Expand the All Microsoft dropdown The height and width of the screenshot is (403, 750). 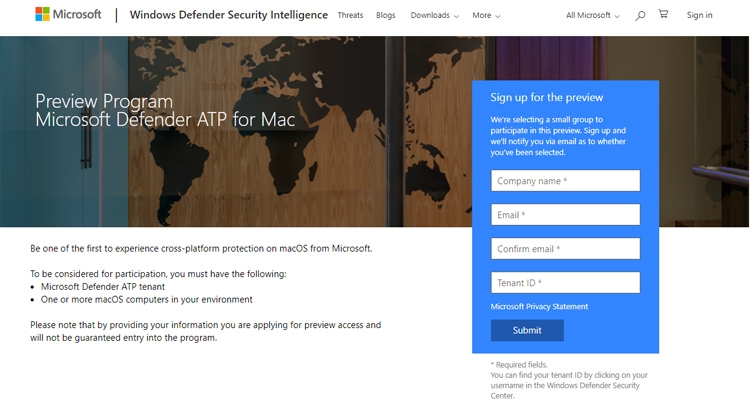tap(593, 15)
